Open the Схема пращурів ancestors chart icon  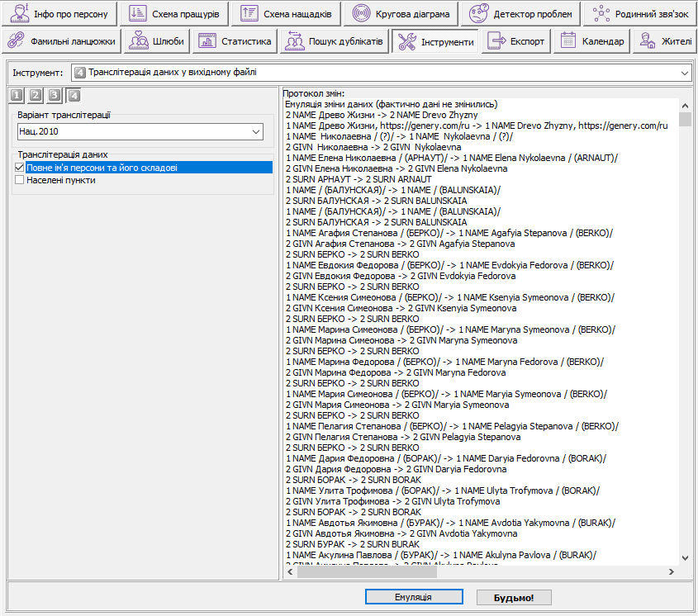tap(138, 14)
